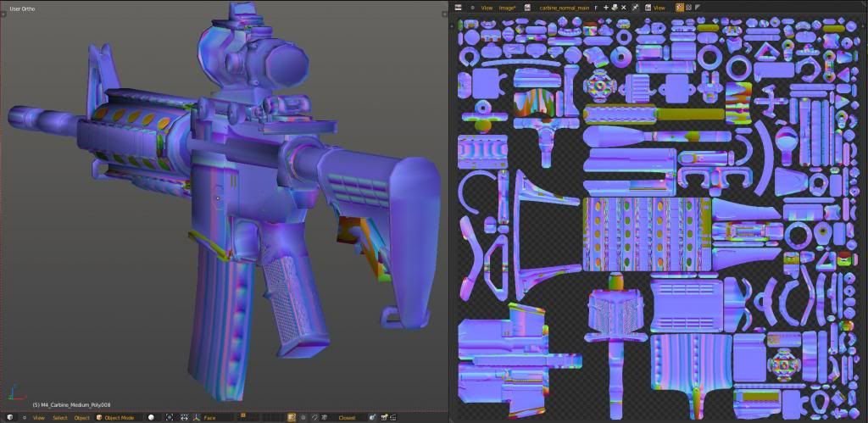Click the carbine_normal_main image name field

(x=565, y=7)
